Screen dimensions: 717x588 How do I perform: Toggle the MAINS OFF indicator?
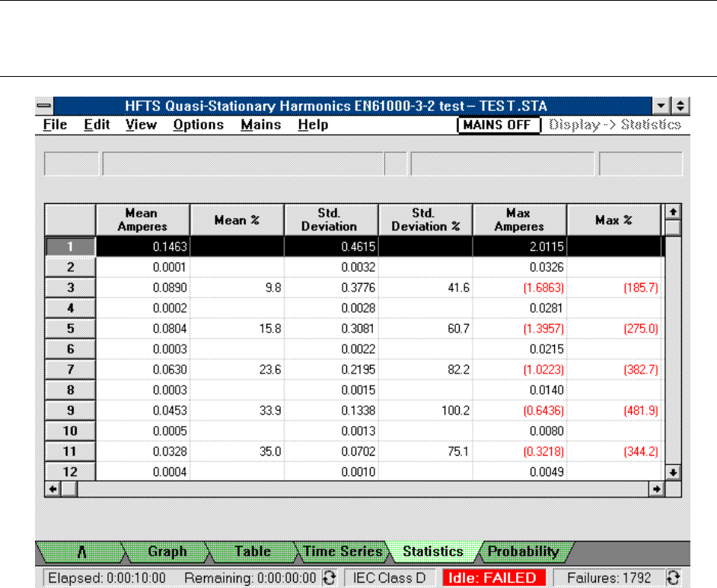click(x=498, y=125)
